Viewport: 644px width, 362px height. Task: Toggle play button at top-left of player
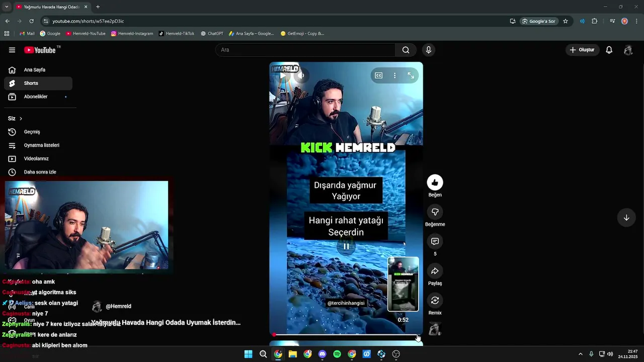(283, 76)
